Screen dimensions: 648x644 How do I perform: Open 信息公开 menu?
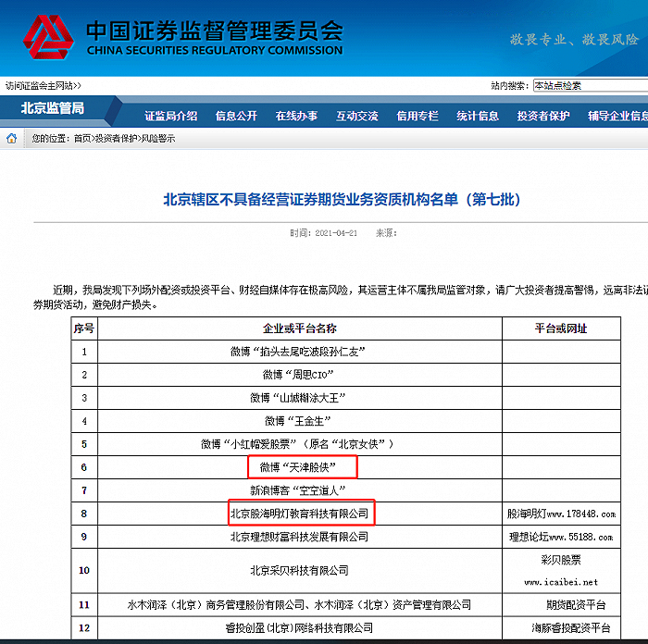(x=236, y=116)
